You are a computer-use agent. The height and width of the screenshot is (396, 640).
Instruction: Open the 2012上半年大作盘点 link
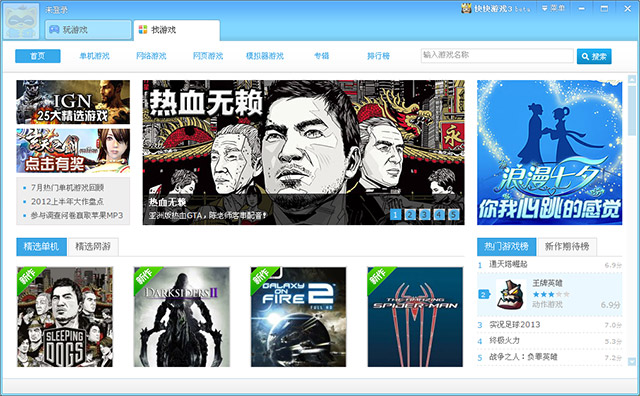[67, 202]
